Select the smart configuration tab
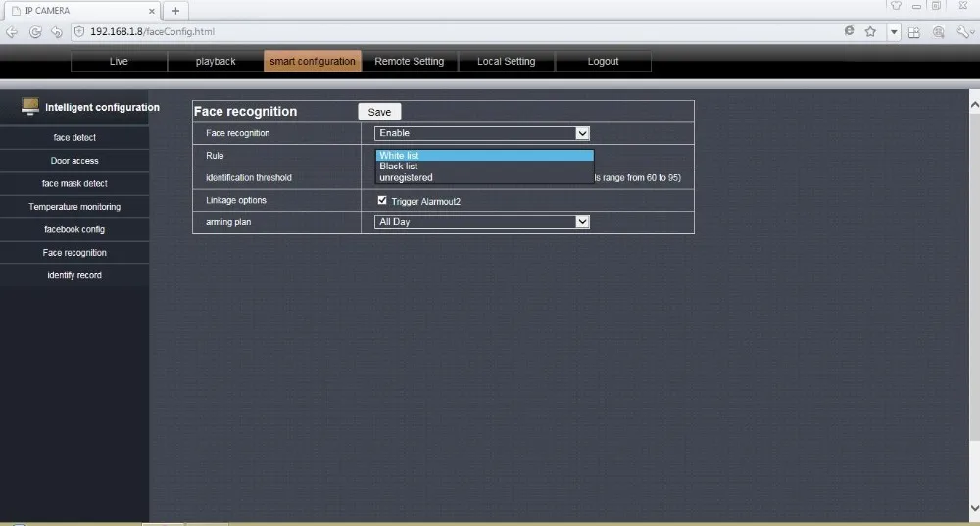The height and width of the screenshot is (526, 980). (x=313, y=62)
